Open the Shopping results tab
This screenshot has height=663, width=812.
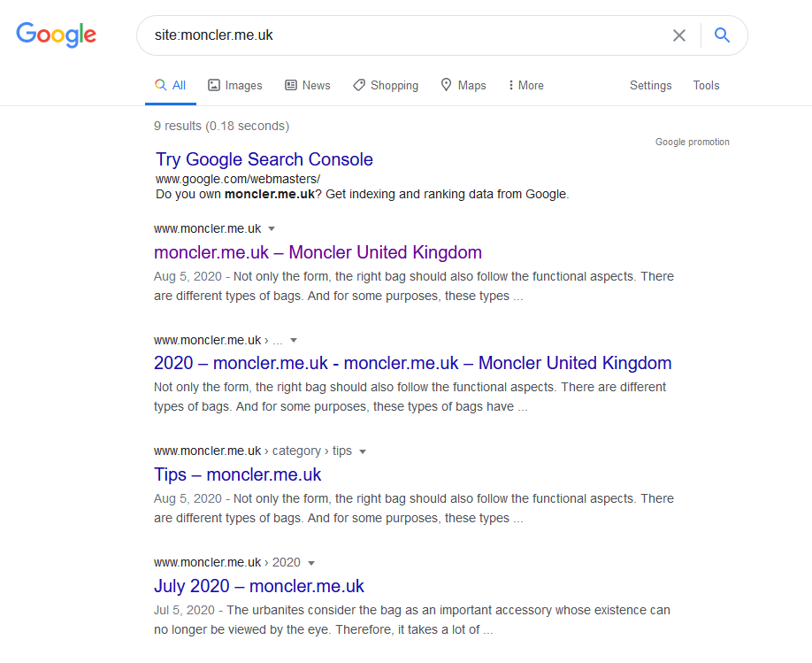(386, 86)
